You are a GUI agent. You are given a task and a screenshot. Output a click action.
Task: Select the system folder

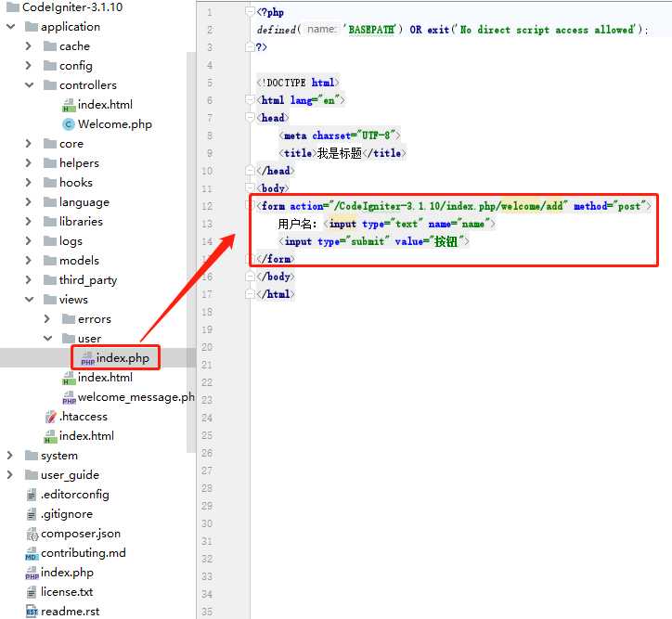pos(59,456)
